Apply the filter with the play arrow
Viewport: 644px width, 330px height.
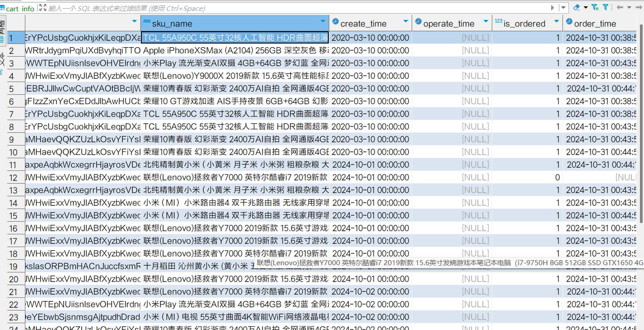[553, 8]
